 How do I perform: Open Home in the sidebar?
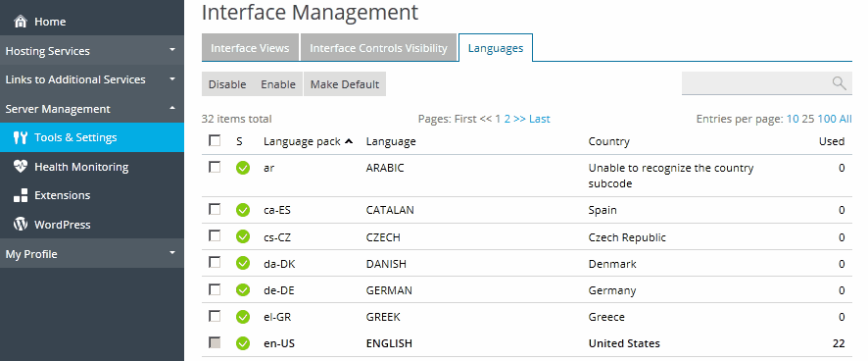92,22
